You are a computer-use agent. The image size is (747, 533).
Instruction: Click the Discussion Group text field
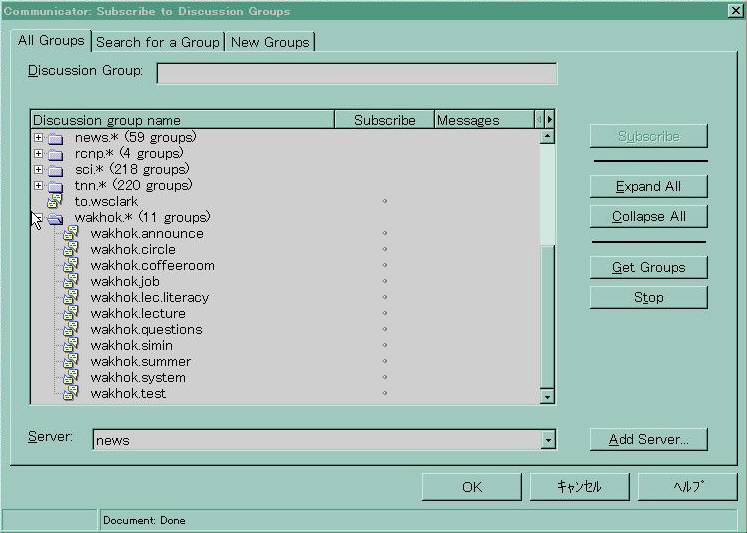pos(356,73)
